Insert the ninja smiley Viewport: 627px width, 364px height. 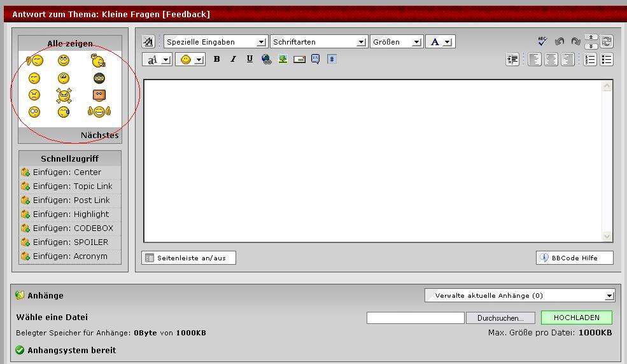(x=99, y=78)
